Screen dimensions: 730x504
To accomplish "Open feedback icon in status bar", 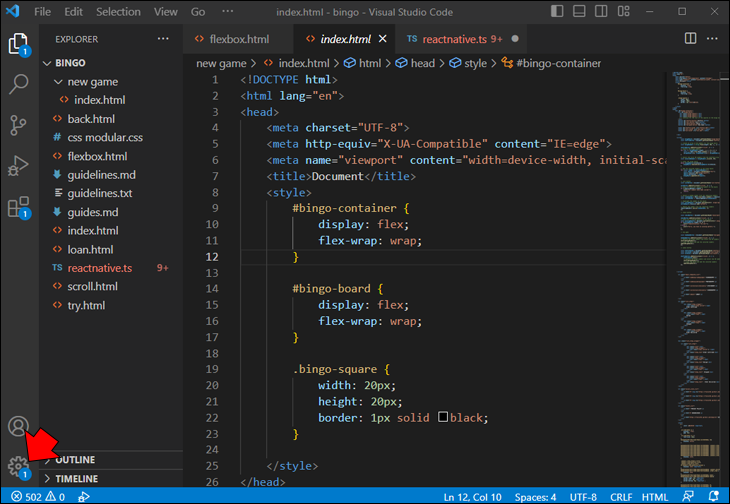I will click(x=688, y=497).
